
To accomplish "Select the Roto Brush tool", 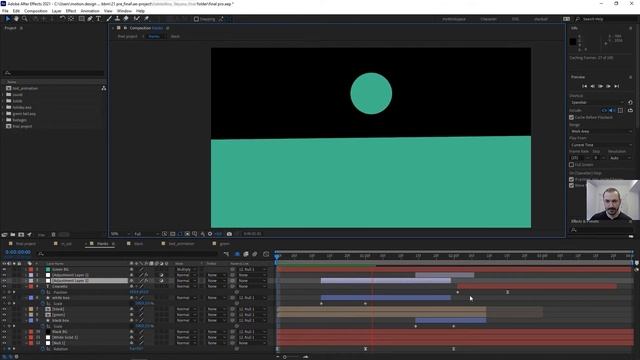I will pyautogui.click(x=137, y=19).
